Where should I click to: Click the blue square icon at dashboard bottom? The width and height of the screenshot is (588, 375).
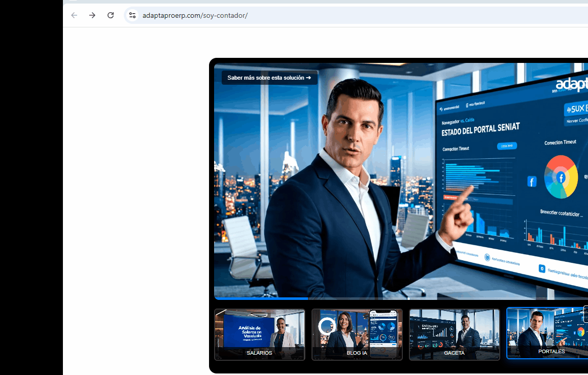542,269
